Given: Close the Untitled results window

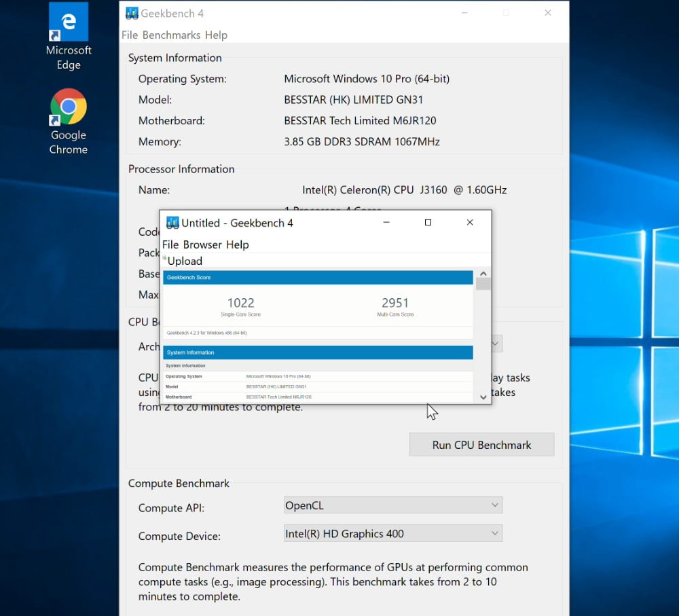Looking at the screenshot, I should (470, 222).
